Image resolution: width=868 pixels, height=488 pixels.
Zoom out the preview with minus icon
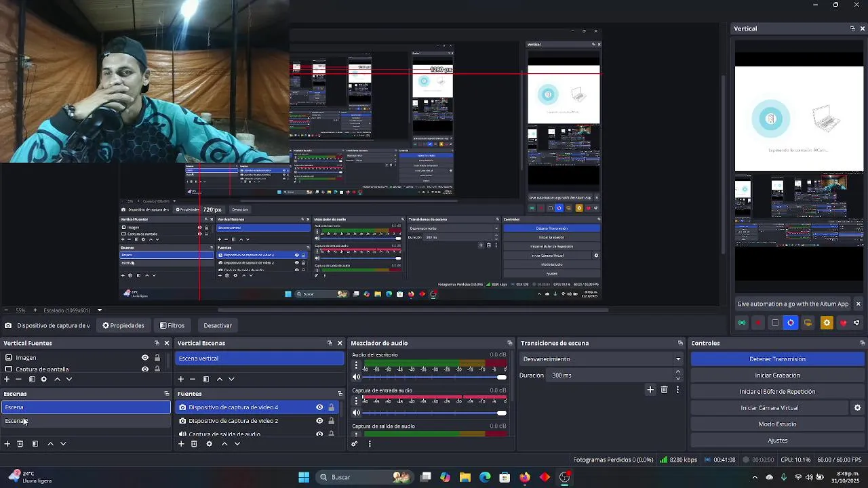[5, 310]
